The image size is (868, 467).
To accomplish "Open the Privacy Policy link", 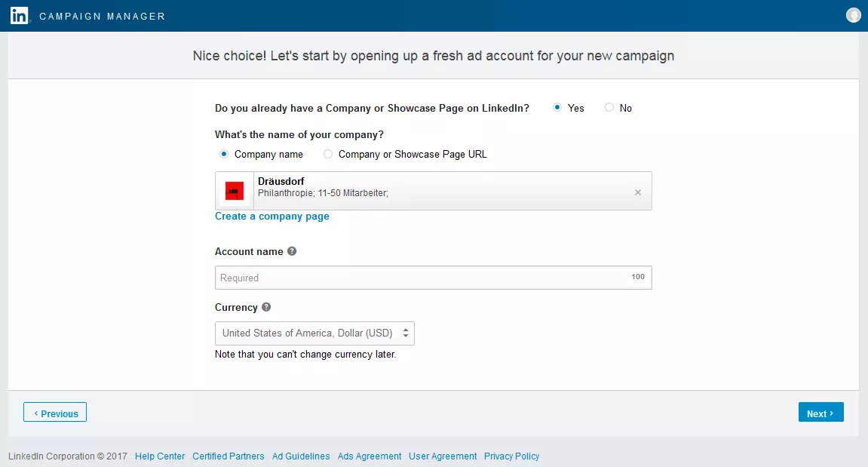I will pos(511,456).
